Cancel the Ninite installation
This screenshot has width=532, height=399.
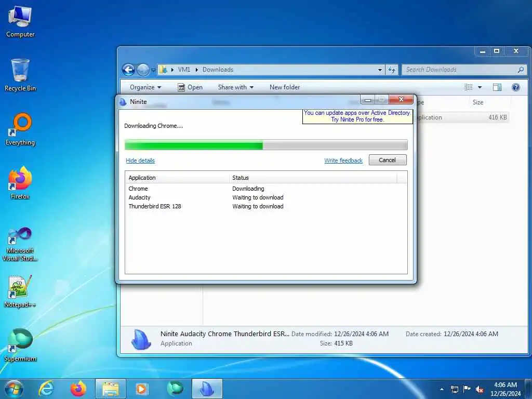388,160
